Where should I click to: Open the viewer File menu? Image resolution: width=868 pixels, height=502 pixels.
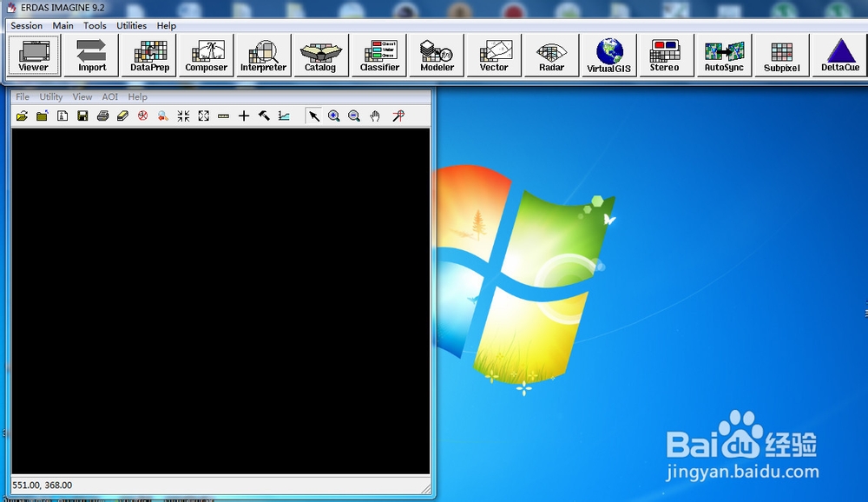[x=23, y=96]
